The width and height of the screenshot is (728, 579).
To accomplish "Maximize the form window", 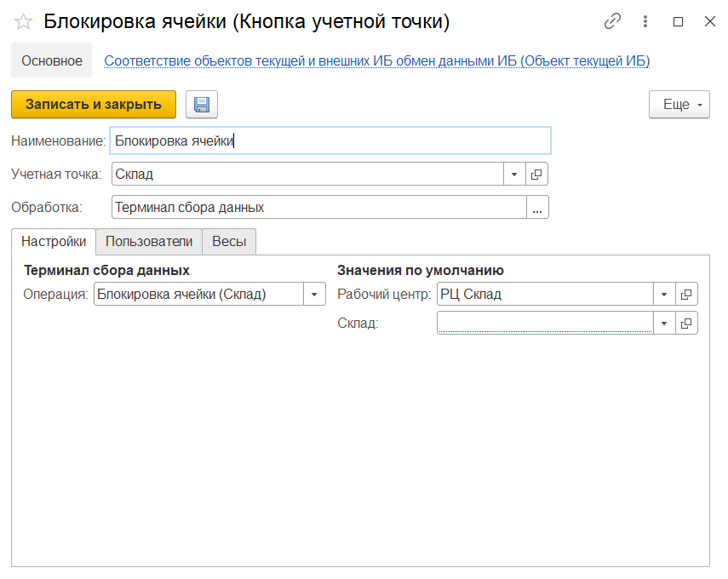I will tap(678, 22).
